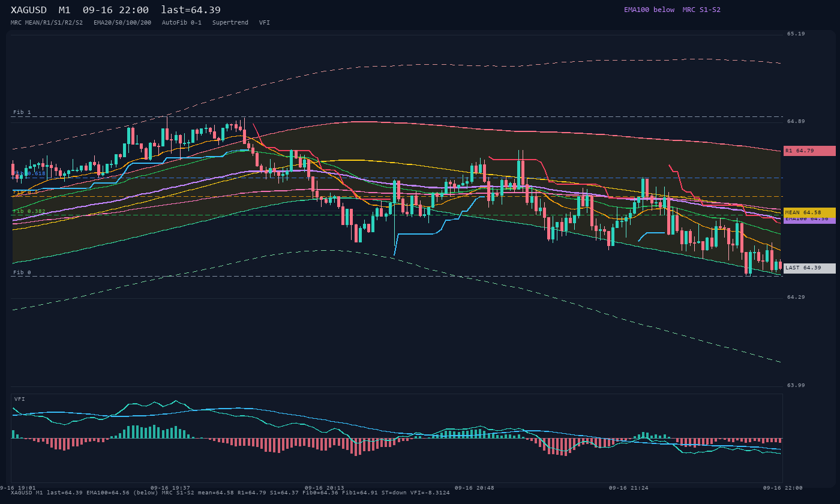Click the 09-16 22:00 time axis label

click(x=783, y=488)
